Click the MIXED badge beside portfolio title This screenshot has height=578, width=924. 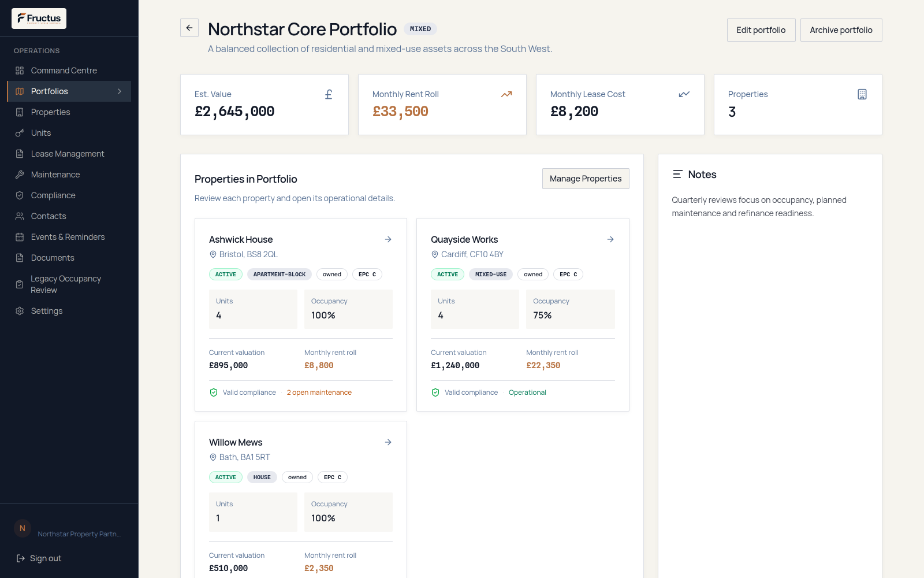(x=420, y=29)
